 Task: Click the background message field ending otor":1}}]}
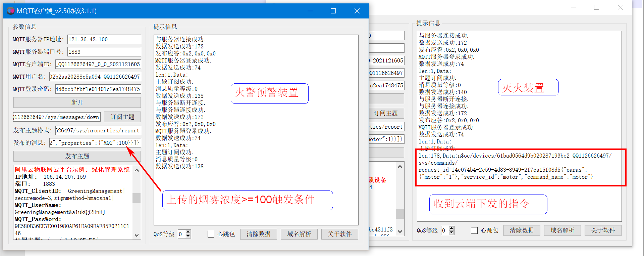tap(386, 139)
